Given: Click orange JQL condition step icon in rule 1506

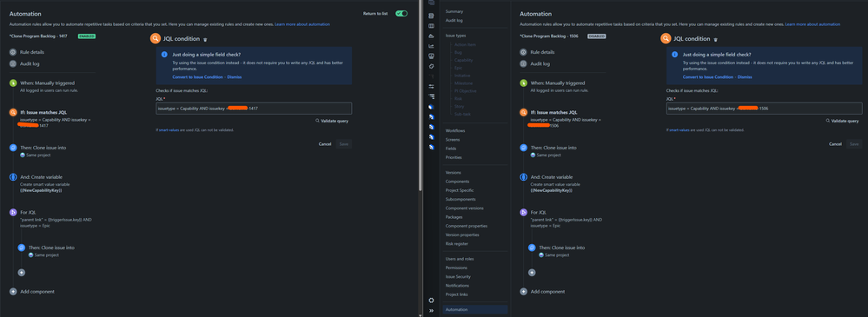Looking at the screenshot, I should (523, 112).
